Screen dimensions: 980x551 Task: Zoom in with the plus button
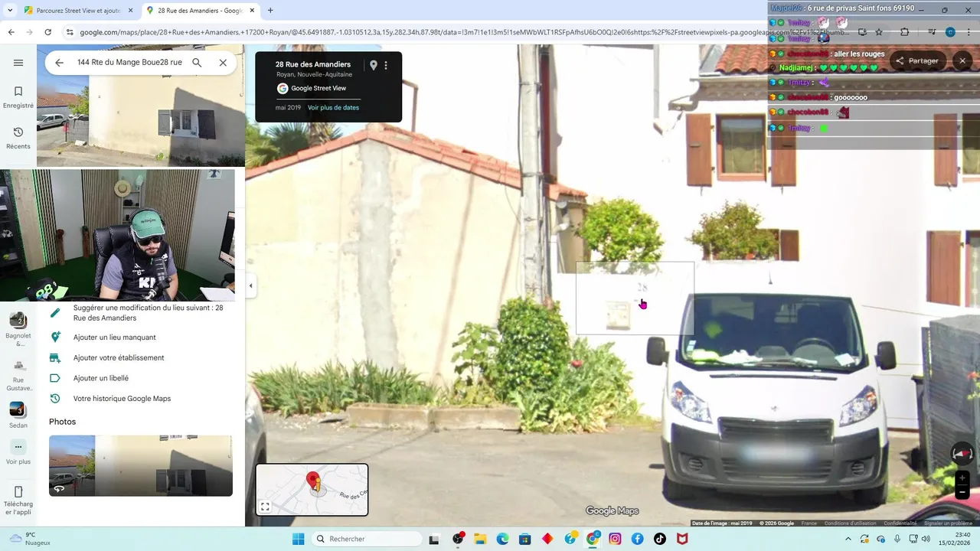962,478
